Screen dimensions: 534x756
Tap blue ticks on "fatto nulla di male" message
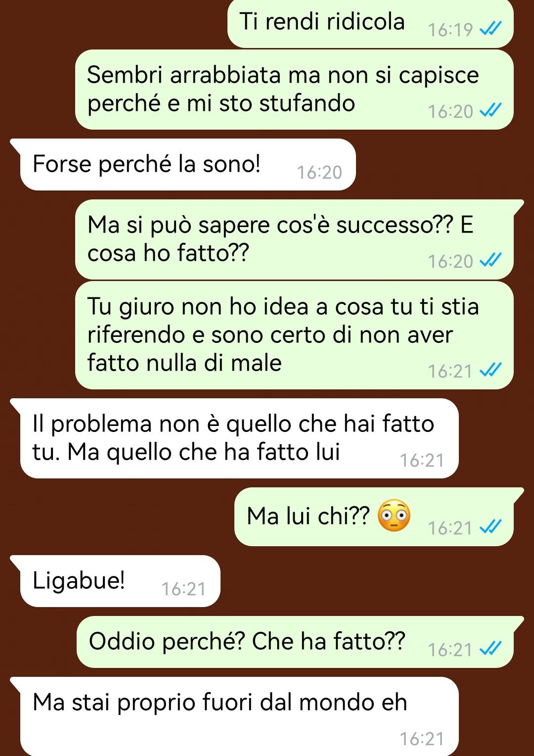pos(490,371)
